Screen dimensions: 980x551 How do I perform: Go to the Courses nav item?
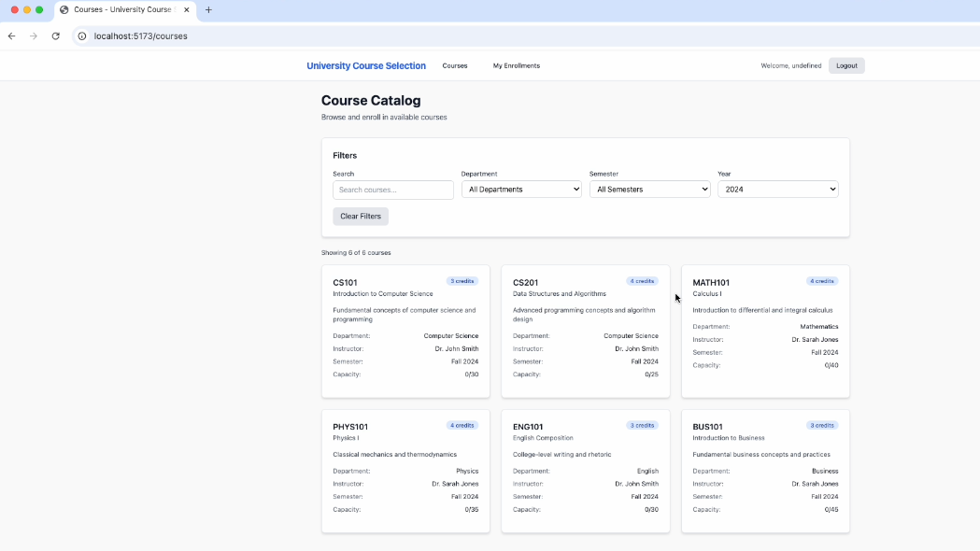point(455,66)
